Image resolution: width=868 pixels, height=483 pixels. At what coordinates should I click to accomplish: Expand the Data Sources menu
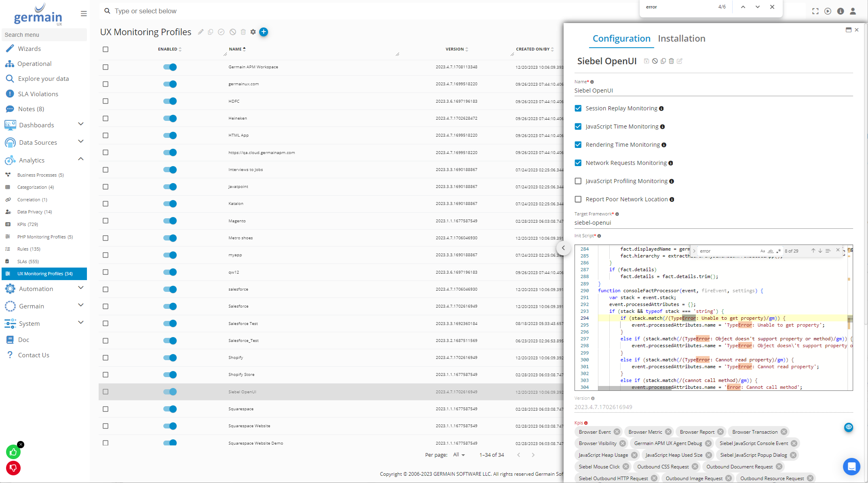[x=80, y=141]
